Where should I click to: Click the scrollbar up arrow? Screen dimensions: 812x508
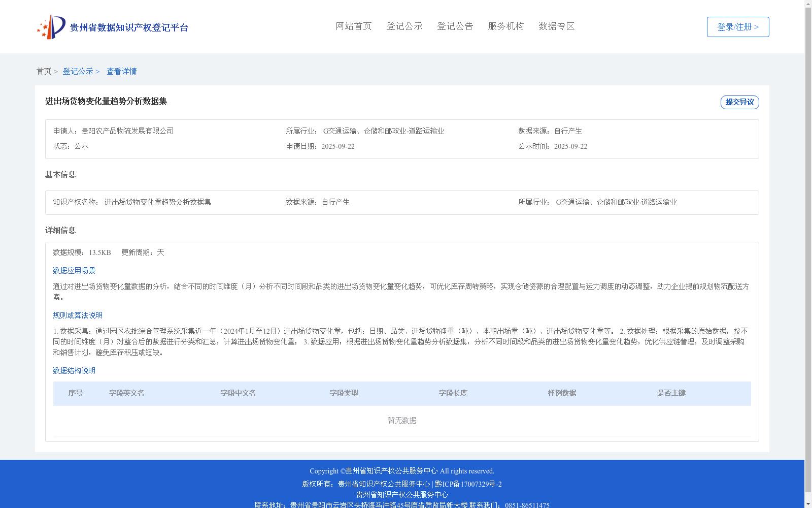pos(808,4)
